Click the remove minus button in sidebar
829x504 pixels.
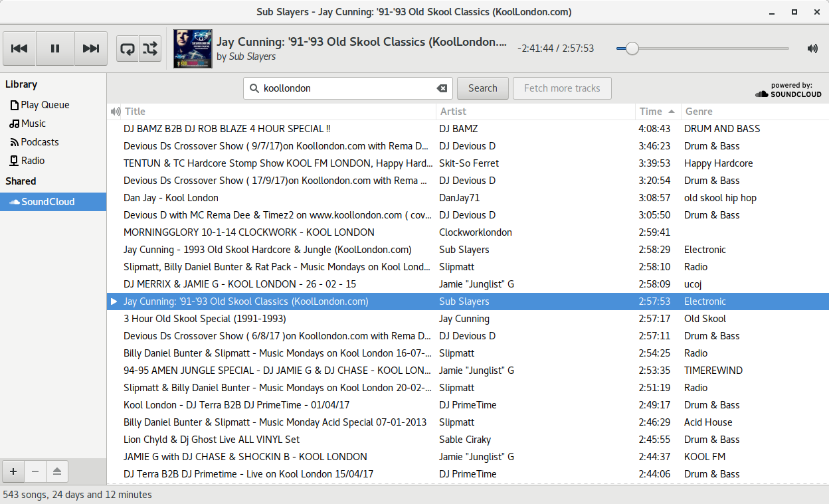[35, 471]
